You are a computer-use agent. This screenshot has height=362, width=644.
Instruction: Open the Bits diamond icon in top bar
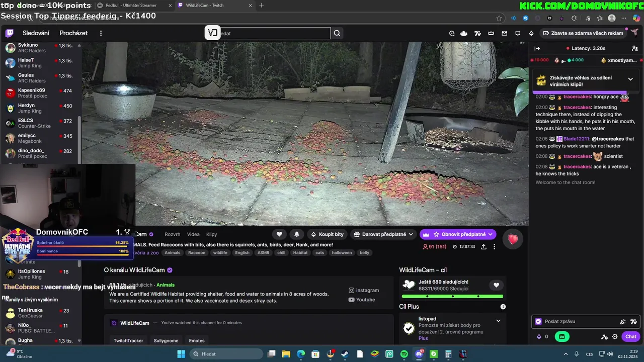(x=531, y=33)
